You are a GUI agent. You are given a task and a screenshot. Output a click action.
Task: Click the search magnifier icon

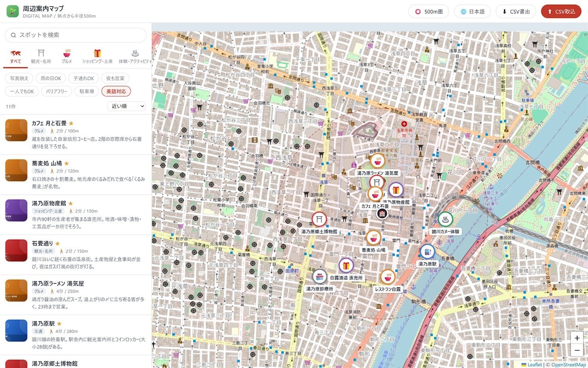13,35
